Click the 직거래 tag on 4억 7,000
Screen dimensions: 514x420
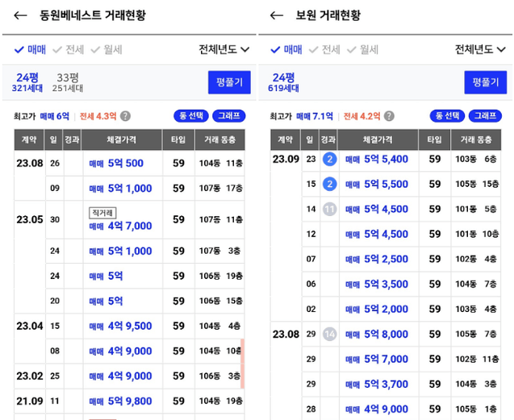coord(104,213)
